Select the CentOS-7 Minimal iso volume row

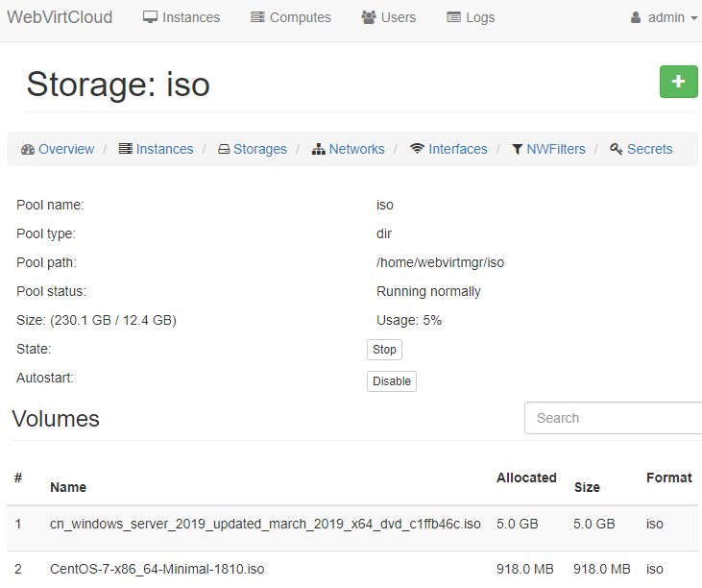point(351,569)
